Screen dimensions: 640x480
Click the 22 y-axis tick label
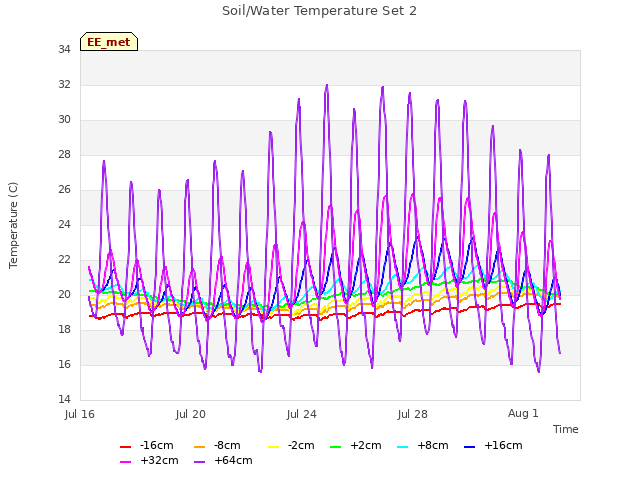click(64, 260)
